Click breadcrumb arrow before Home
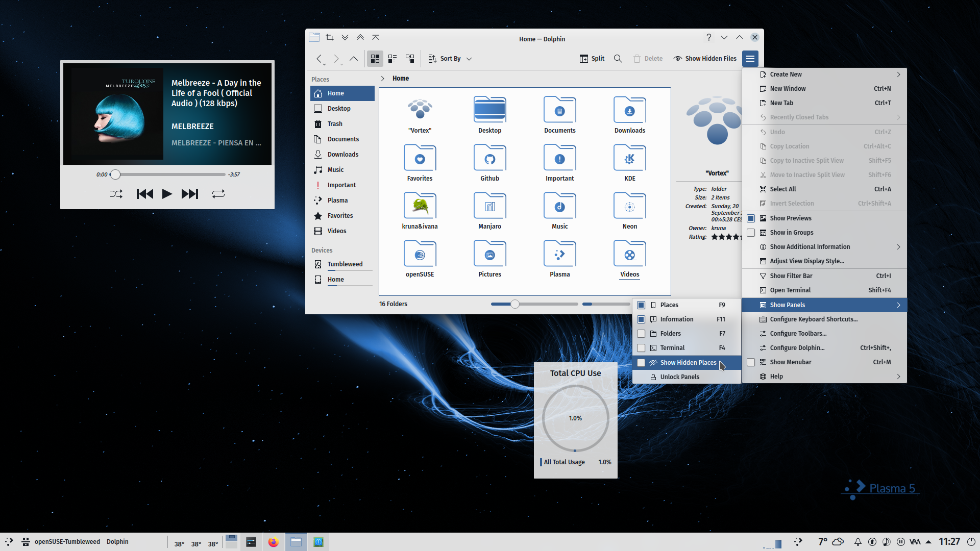 pyautogui.click(x=383, y=79)
